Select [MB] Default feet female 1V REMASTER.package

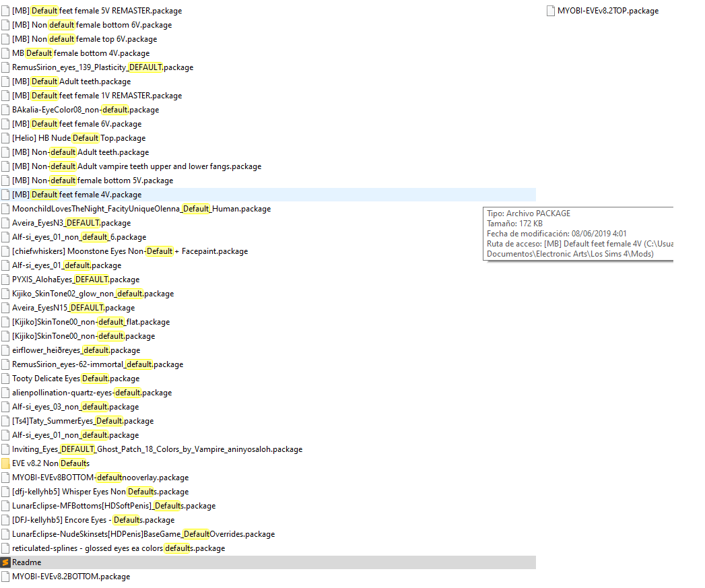(97, 96)
